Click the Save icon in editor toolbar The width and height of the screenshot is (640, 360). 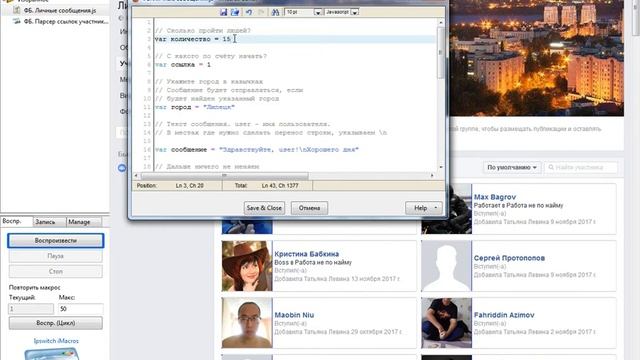coord(223,12)
